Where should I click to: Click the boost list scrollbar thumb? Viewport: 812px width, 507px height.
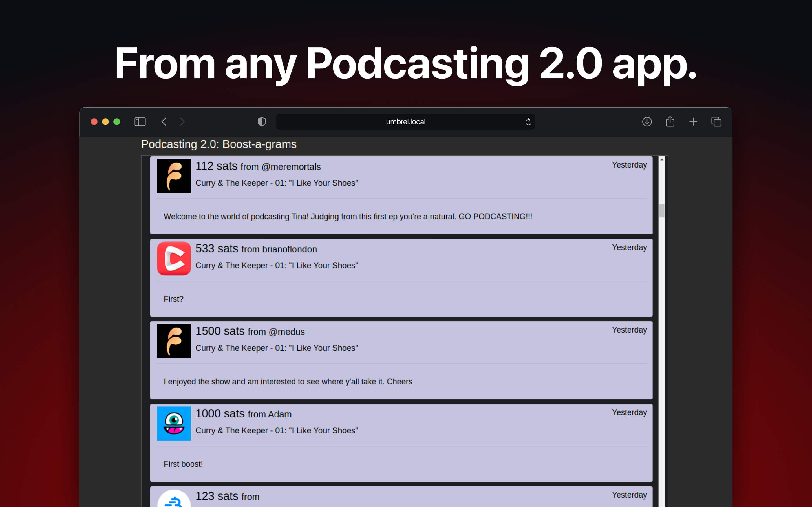662,211
